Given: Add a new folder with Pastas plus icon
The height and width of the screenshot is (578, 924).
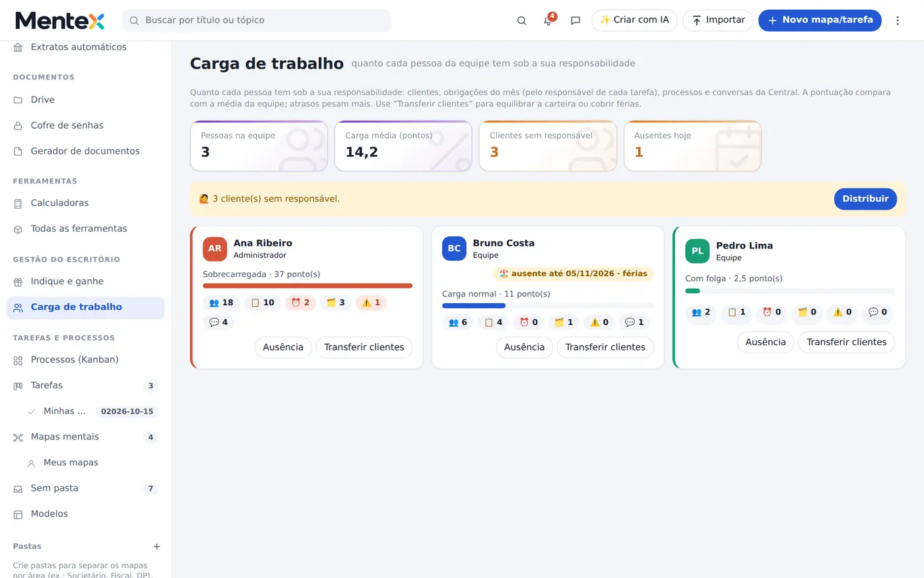Looking at the screenshot, I should pyautogui.click(x=157, y=546).
